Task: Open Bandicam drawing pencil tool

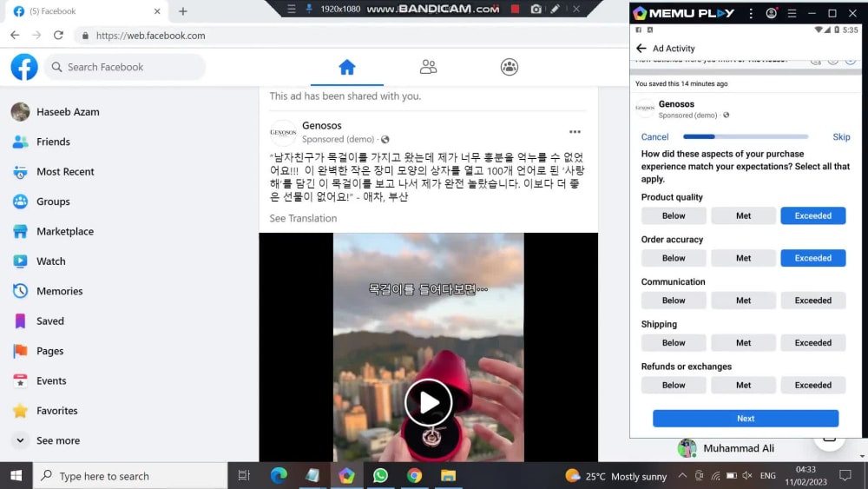Action: coord(556,9)
